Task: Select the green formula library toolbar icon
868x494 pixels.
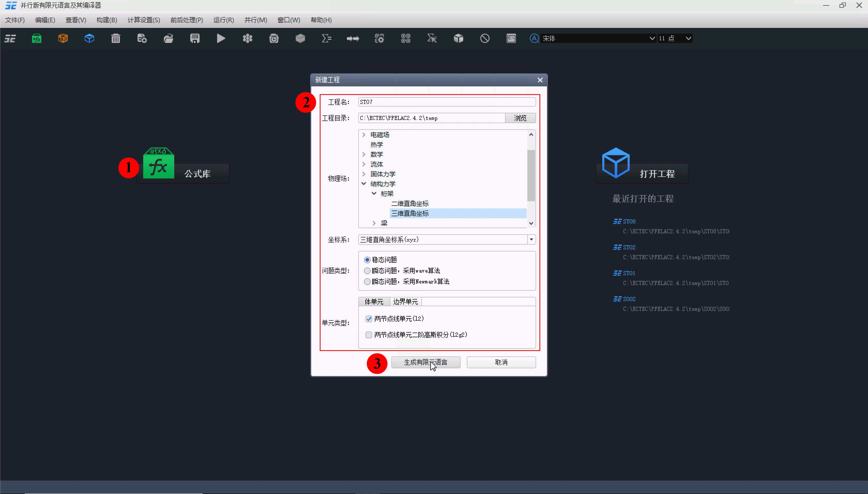Action: tap(37, 38)
